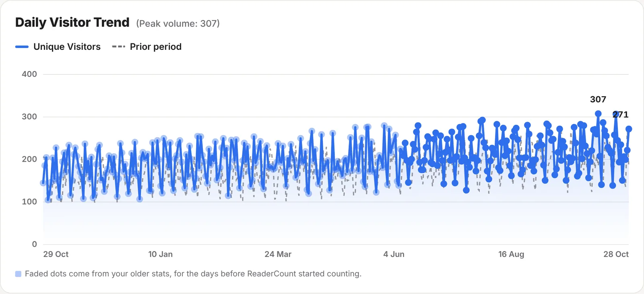Click the "100" y-axis label
644x294 pixels.
pos(29,201)
